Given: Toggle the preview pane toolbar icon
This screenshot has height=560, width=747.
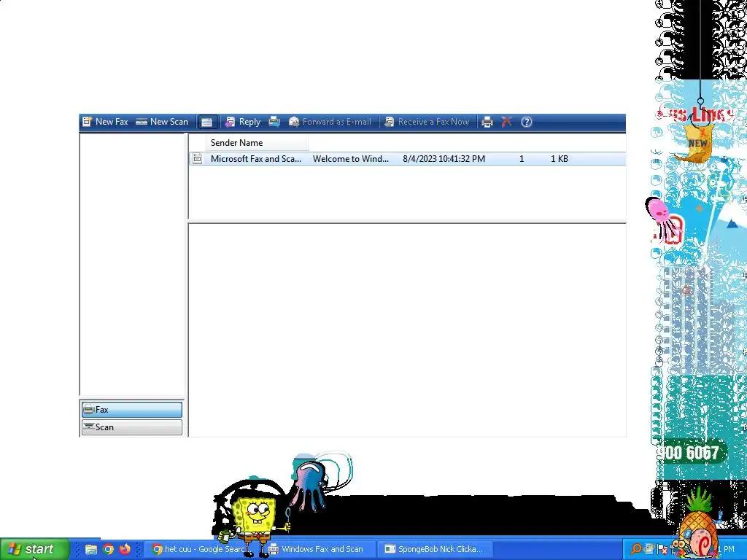Looking at the screenshot, I should (206, 122).
